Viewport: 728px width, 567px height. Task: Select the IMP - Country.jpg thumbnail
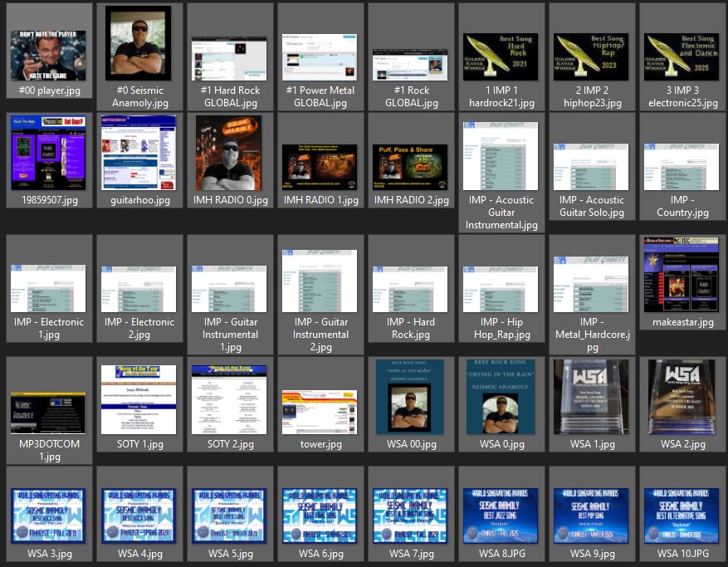point(682,167)
